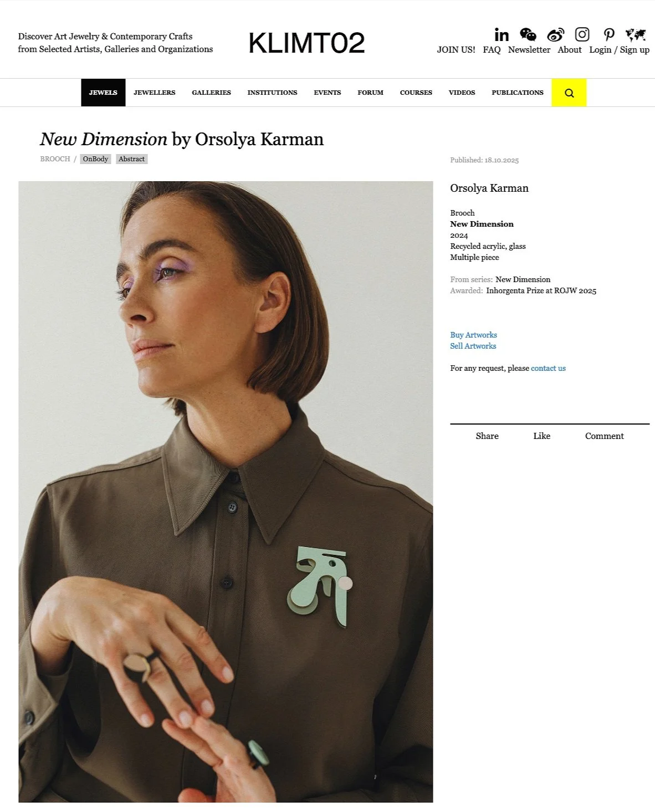Follow the contact us link
Viewport: 655px width, 812px height.
[x=548, y=368]
